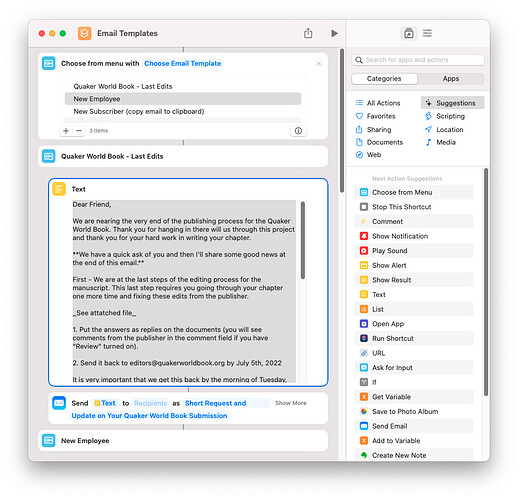519x500 pixels.
Task: Add the Save to Photo Album action
Action: (x=414, y=412)
